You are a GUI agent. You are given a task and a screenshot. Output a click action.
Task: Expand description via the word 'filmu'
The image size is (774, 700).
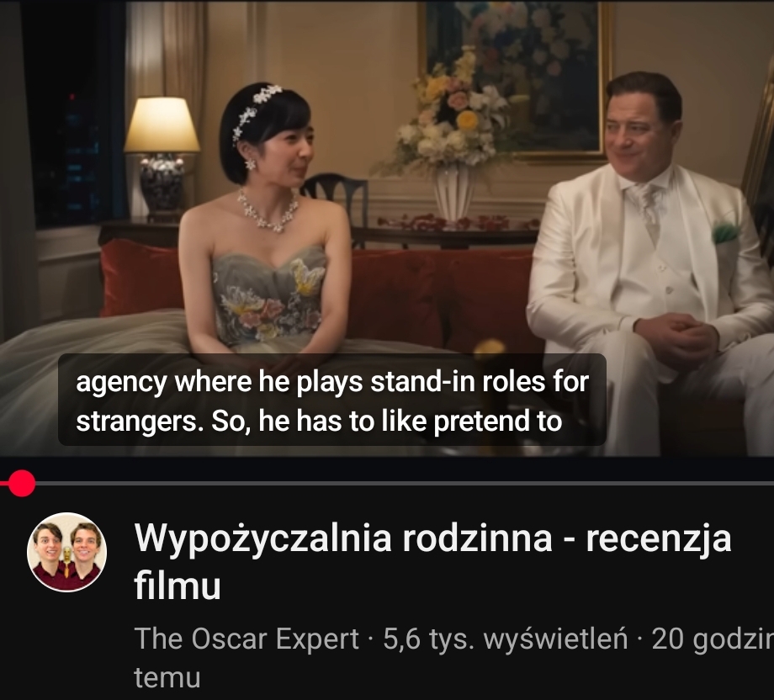tap(178, 586)
